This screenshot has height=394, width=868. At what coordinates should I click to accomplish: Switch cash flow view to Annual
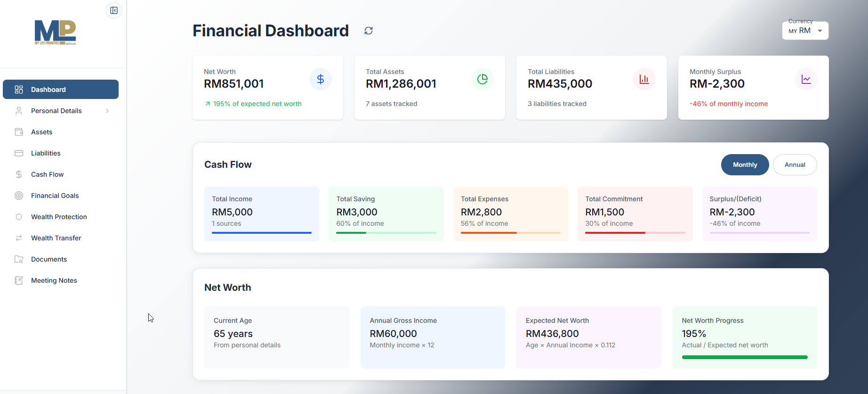[x=795, y=165]
